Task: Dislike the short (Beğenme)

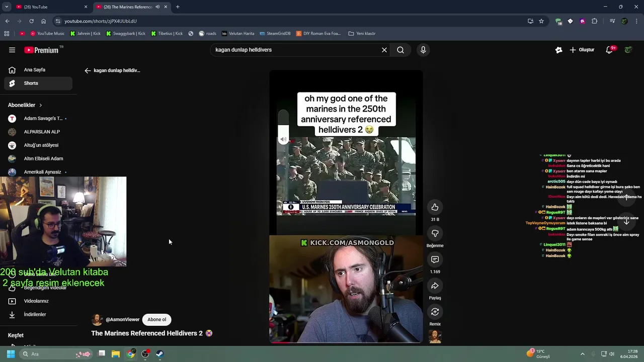Action: pyautogui.click(x=435, y=233)
